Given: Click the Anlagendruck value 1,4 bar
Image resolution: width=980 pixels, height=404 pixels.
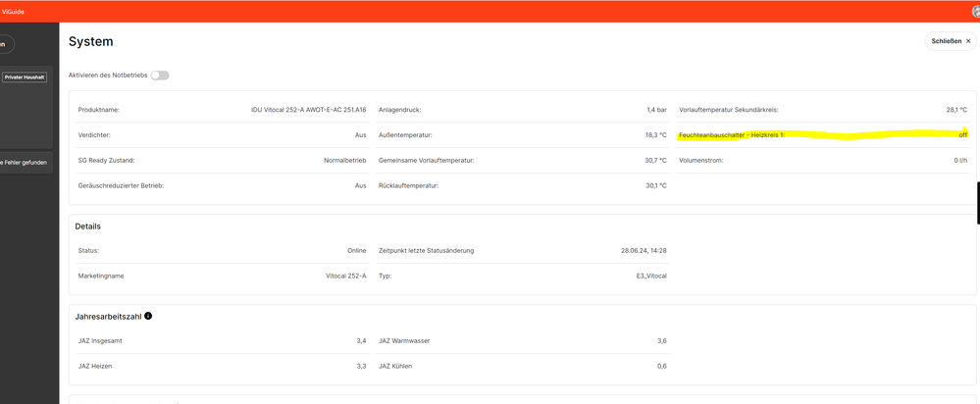Looking at the screenshot, I should coord(656,110).
